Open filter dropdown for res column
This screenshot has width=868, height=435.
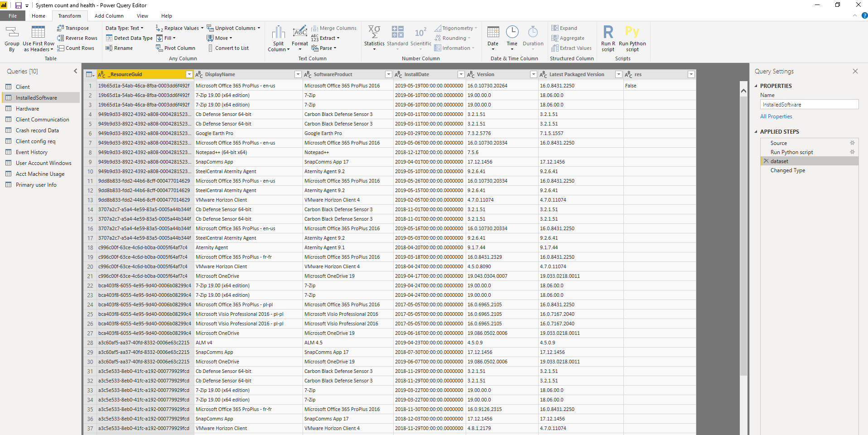tap(691, 74)
